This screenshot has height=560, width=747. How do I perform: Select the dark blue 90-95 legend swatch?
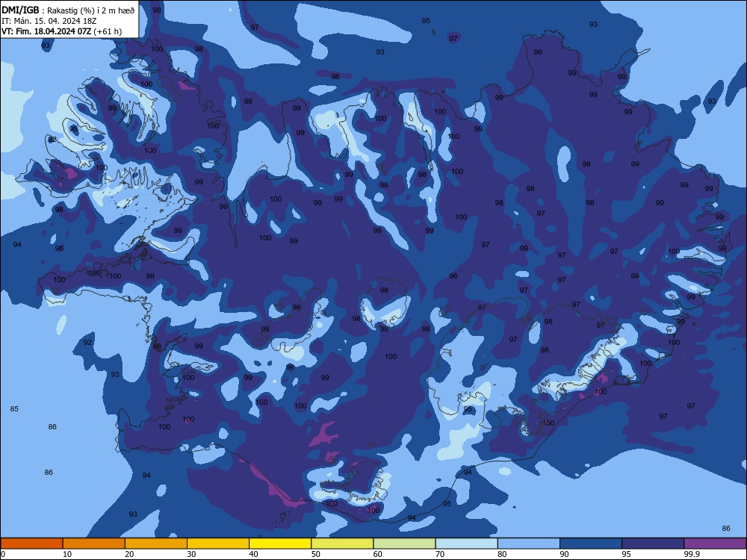click(591, 544)
